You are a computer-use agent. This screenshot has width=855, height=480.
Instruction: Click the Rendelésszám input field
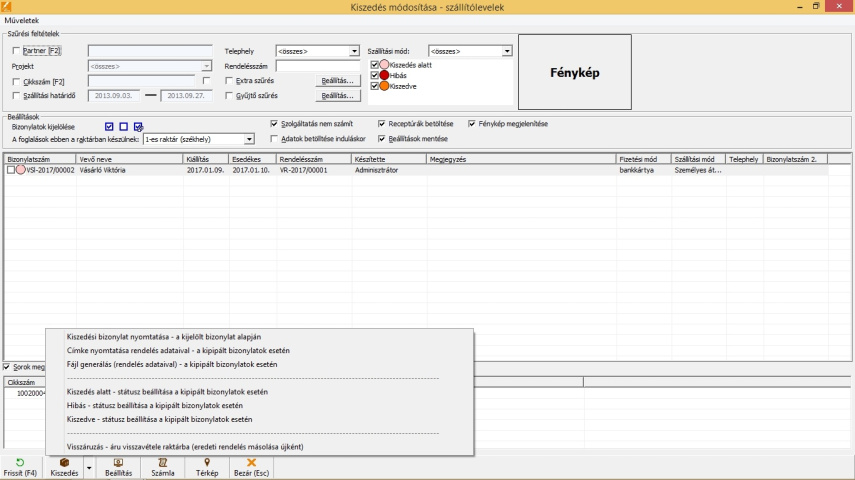[317, 66]
